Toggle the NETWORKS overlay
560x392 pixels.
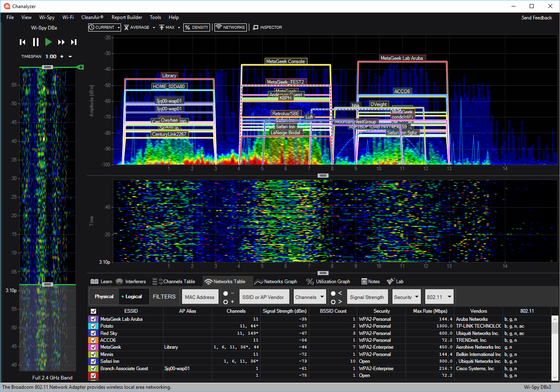click(x=230, y=28)
